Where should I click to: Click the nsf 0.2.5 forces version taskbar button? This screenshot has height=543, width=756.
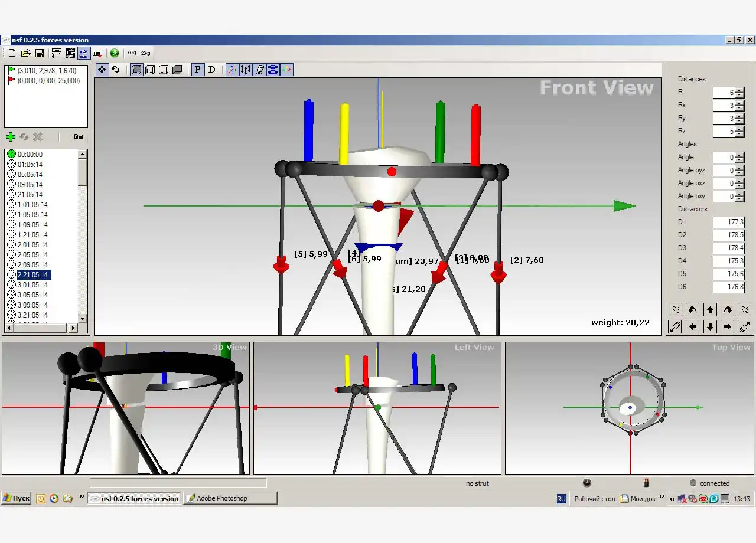coord(134,498)
